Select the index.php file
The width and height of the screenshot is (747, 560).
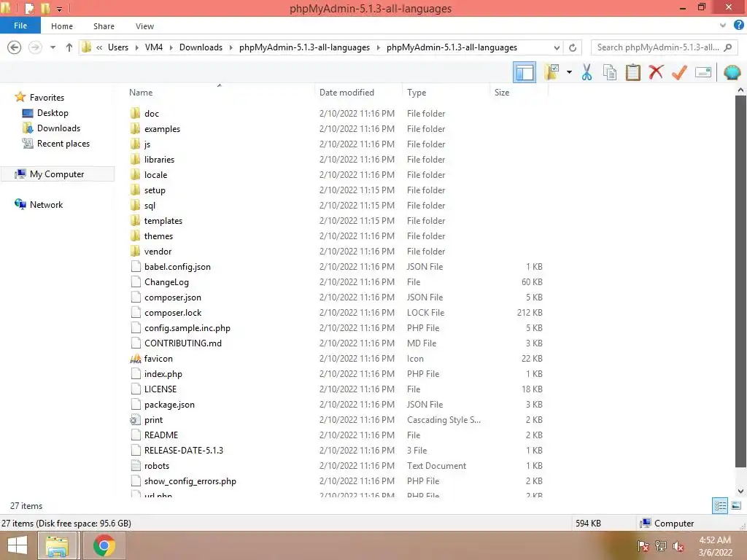(163, 374)
